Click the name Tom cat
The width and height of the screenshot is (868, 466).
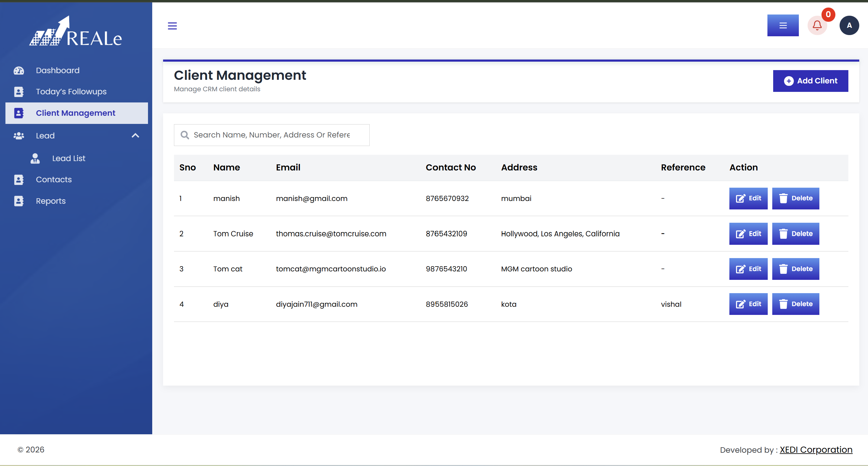coord(227,269)
